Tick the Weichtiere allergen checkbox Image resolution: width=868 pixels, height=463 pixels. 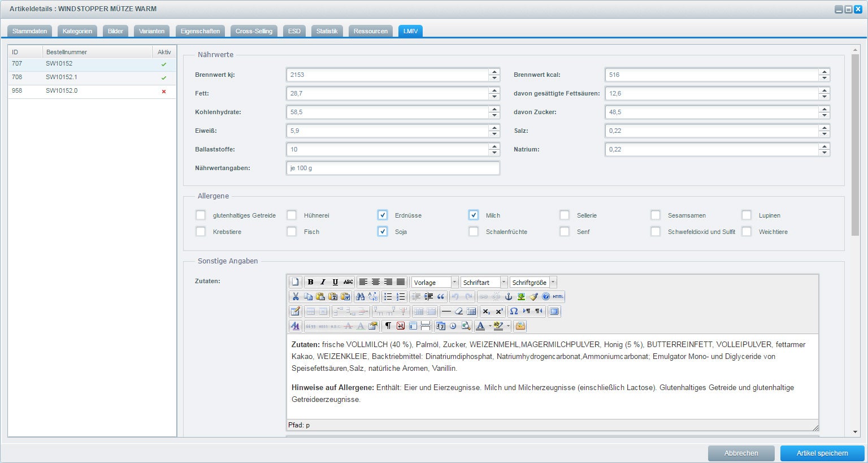747,231
